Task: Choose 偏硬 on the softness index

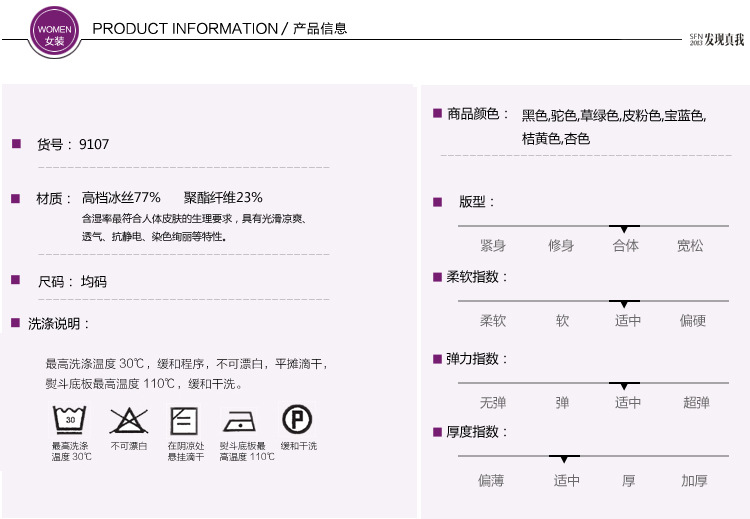Action: coord(693,321)
